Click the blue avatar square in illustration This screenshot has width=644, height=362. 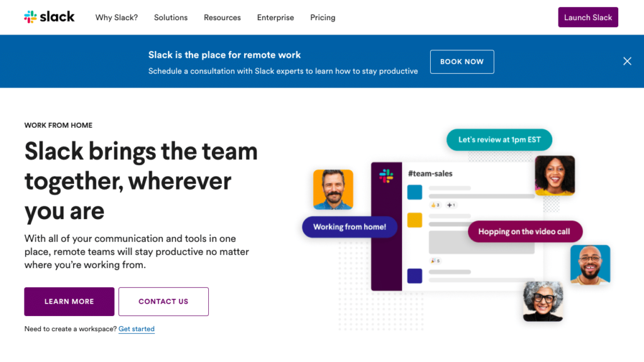pos(415,192)
